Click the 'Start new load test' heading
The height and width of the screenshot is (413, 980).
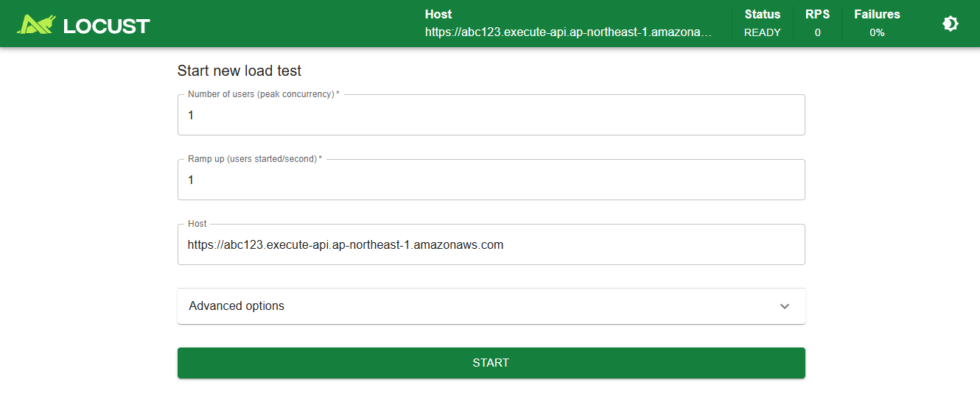click(x=239, y=71)
